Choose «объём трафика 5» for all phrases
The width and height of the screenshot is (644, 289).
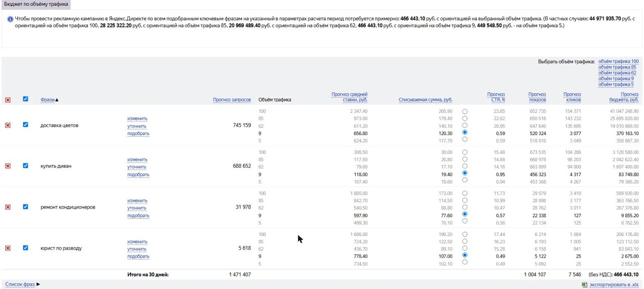pyautogui.click(x=616, y=84)
